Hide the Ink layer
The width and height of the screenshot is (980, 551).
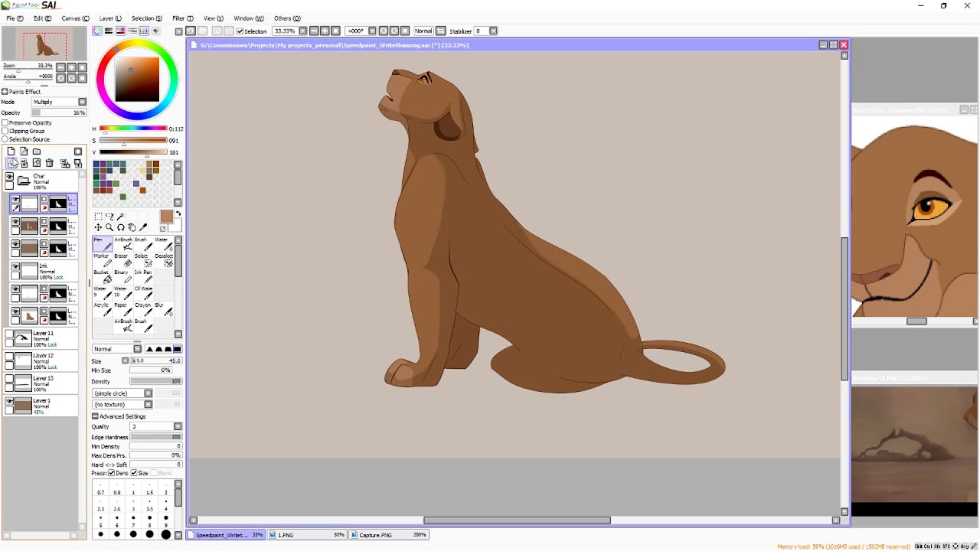15,267
